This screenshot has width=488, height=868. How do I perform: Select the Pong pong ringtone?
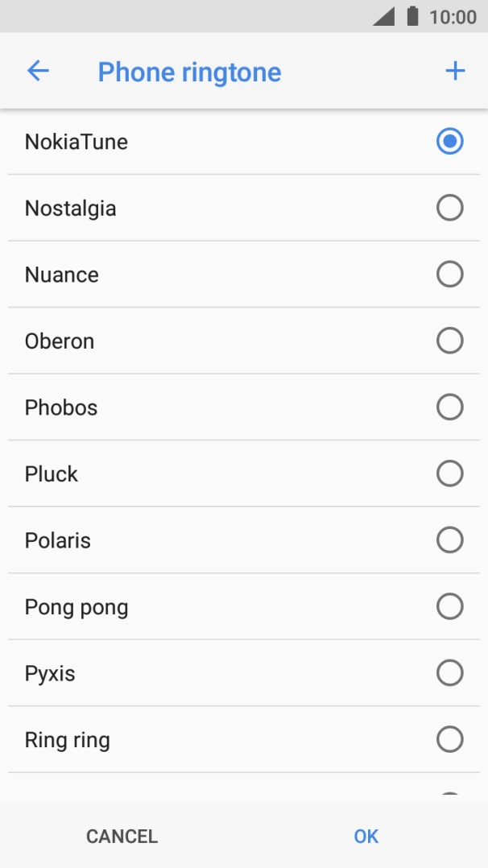[x=449, y=606]
